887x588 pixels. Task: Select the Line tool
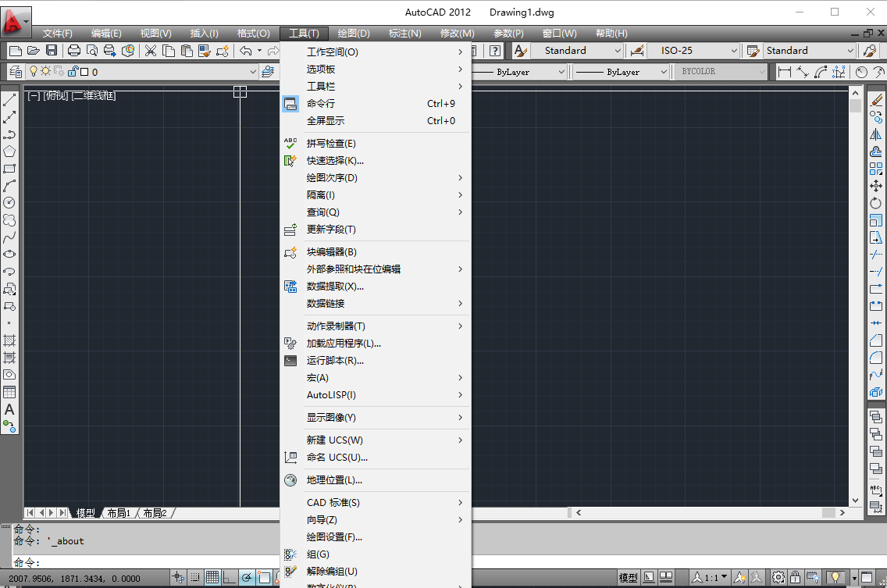click(x=10, y=99)
